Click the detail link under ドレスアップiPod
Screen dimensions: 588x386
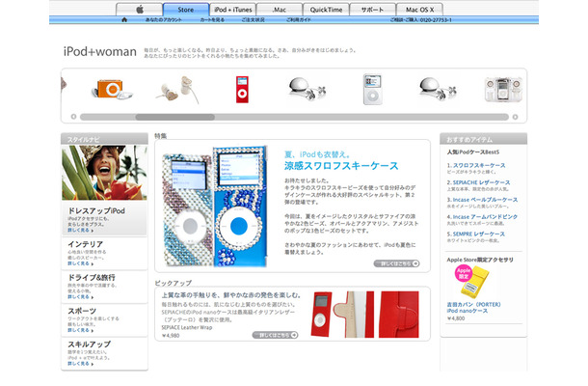click(80, 231)
